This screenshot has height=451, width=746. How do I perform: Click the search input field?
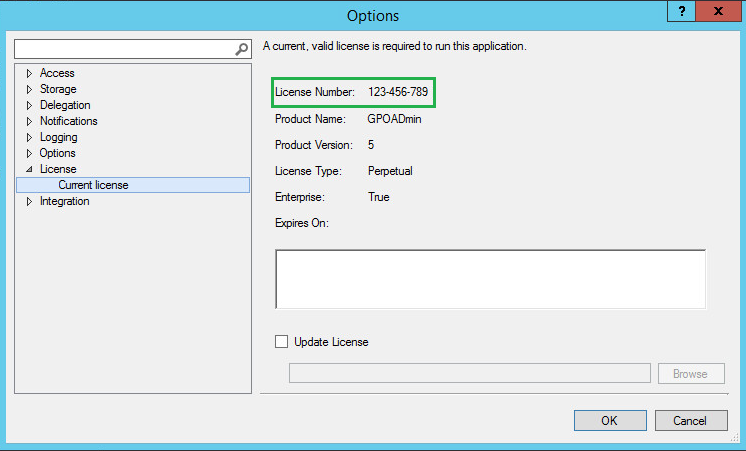click(x=122, y=49)
